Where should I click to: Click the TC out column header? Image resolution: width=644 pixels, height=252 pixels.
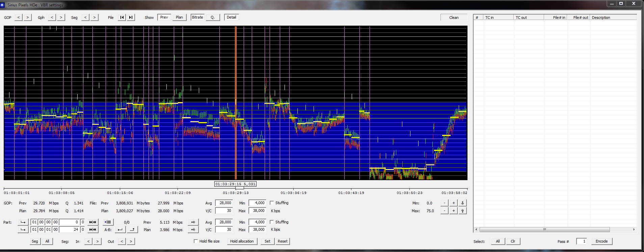tap(529, 18)
